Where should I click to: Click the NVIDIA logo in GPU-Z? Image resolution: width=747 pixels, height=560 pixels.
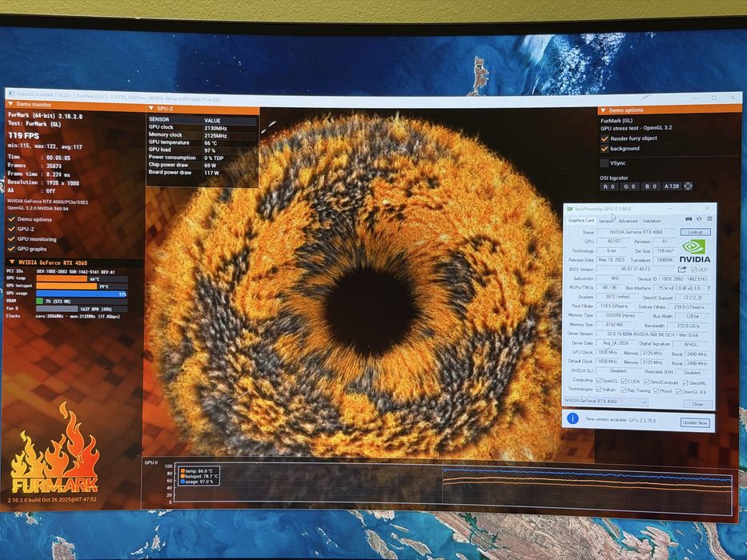point(695,251)
